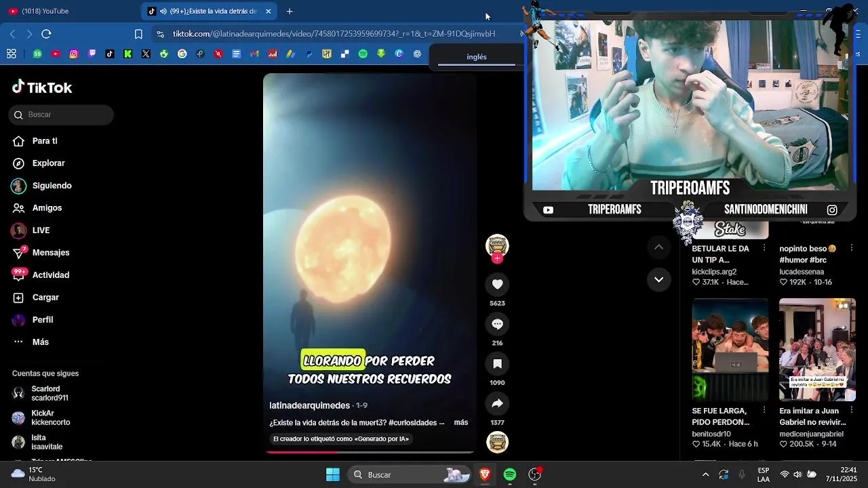Open site settings icon in address bar
868x488 pixels.
point(160,34)
